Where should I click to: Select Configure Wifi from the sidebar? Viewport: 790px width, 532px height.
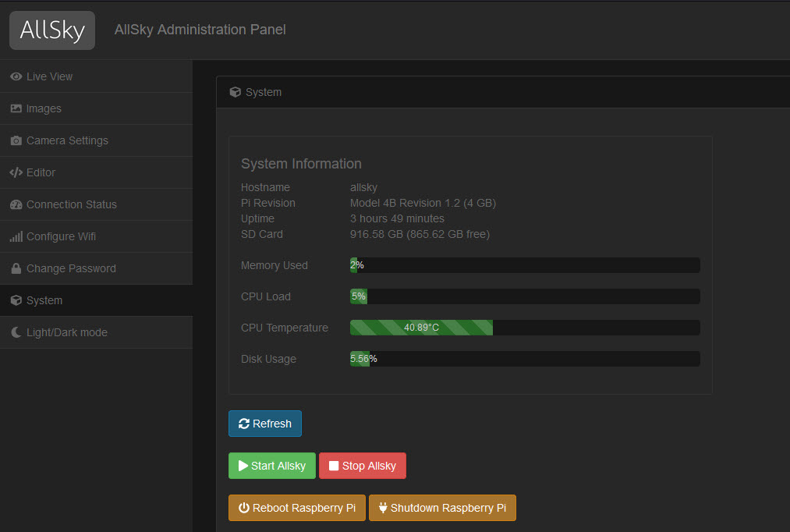[x=61, y=236]
